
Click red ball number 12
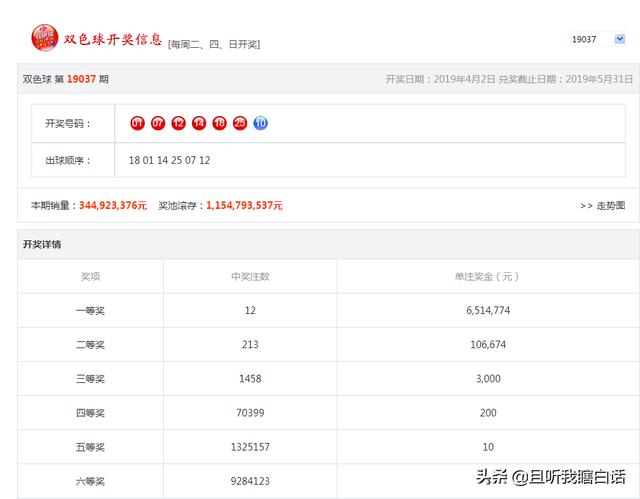click(179, 123)
